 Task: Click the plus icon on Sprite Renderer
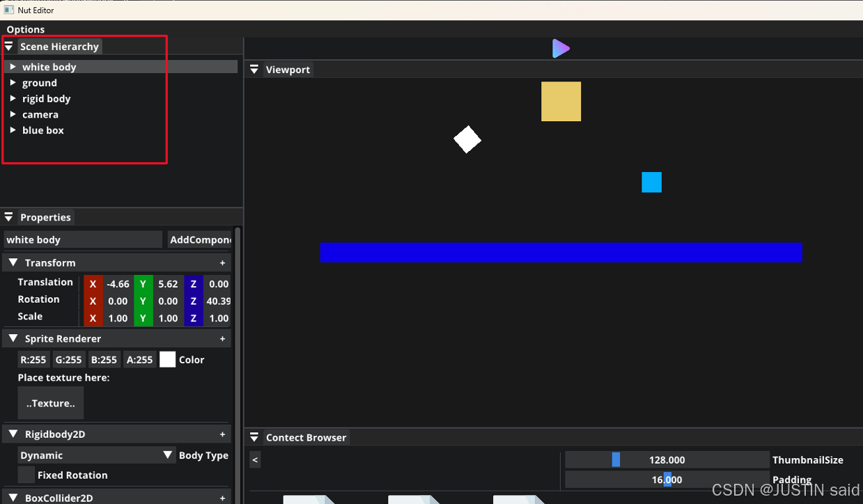coord(223,339)
